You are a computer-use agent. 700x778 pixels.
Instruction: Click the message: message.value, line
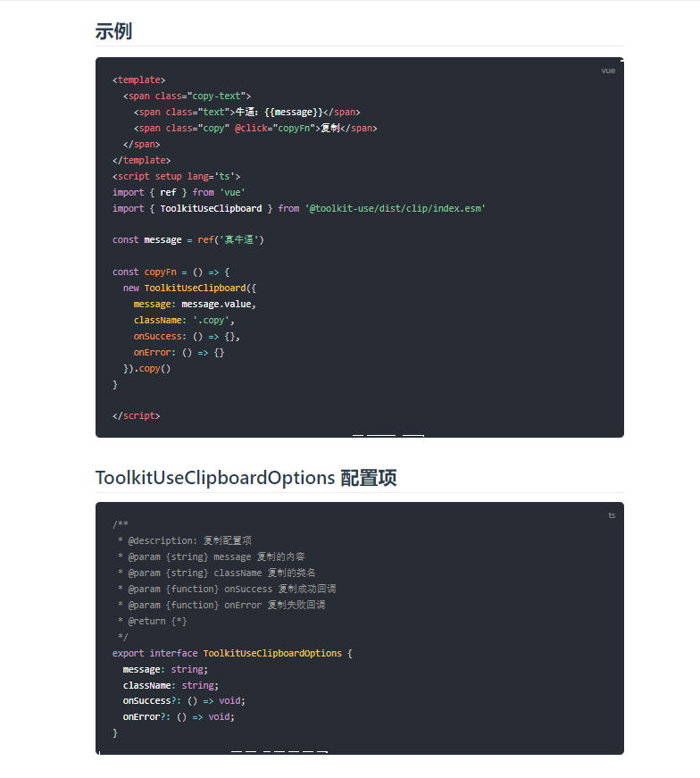point(195,305)
